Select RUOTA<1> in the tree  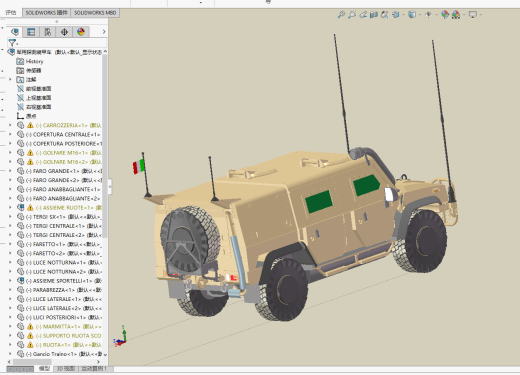point(59,345)
